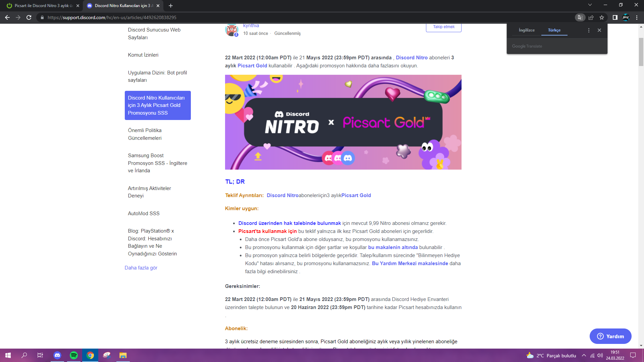Open Chrome's side panel icon
The image size is (644, 362).
[x=615, y=17]
